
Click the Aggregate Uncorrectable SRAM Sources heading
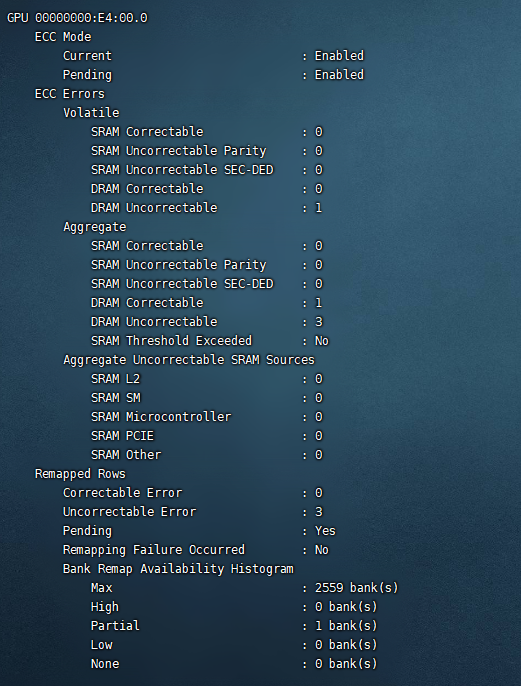click(189, 360)
